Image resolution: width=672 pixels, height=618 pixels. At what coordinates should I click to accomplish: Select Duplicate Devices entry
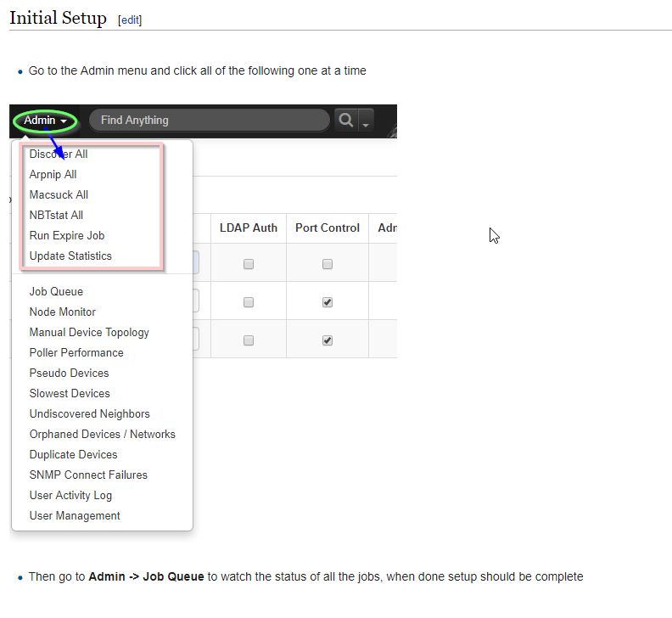point(73,455)
